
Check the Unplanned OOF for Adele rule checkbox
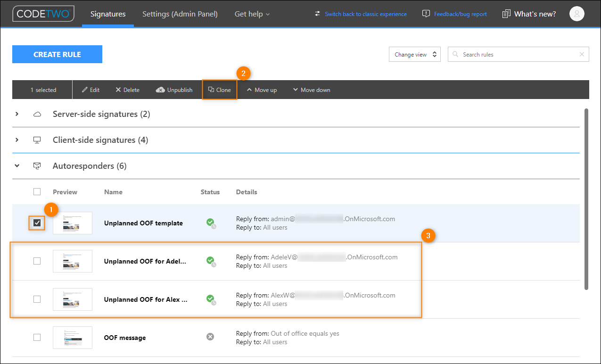click(37, 261)
